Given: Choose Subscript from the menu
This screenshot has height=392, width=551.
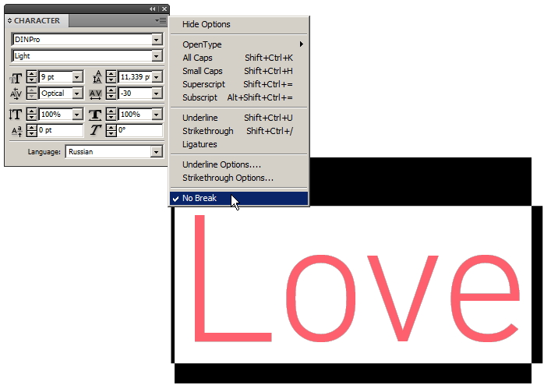Looking at the screenshot, I should (239, 97).
